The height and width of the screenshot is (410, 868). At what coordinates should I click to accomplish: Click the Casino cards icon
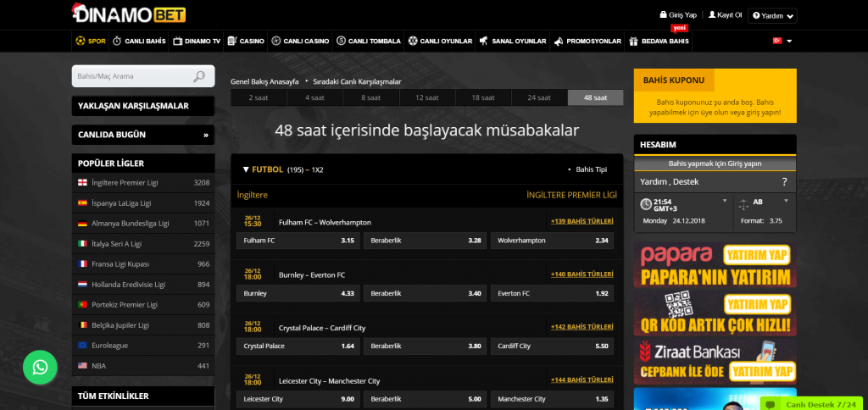(231, 41)
